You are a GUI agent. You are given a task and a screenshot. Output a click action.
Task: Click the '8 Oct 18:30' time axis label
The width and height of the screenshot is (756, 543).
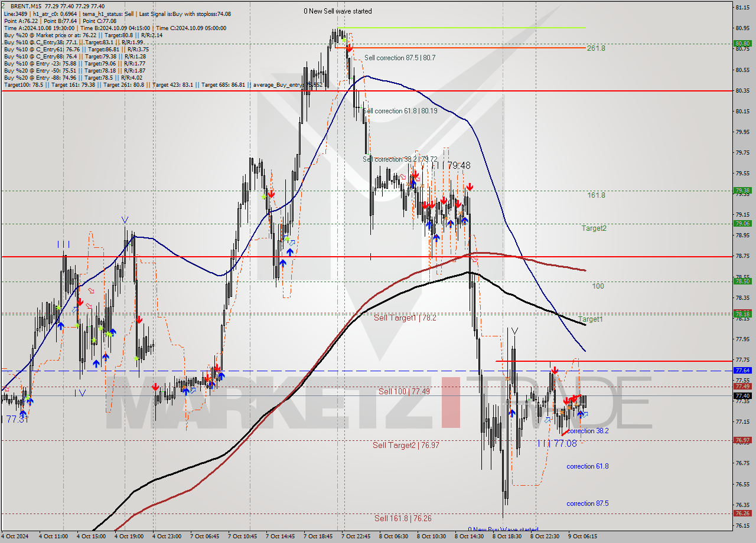point(507,537)
